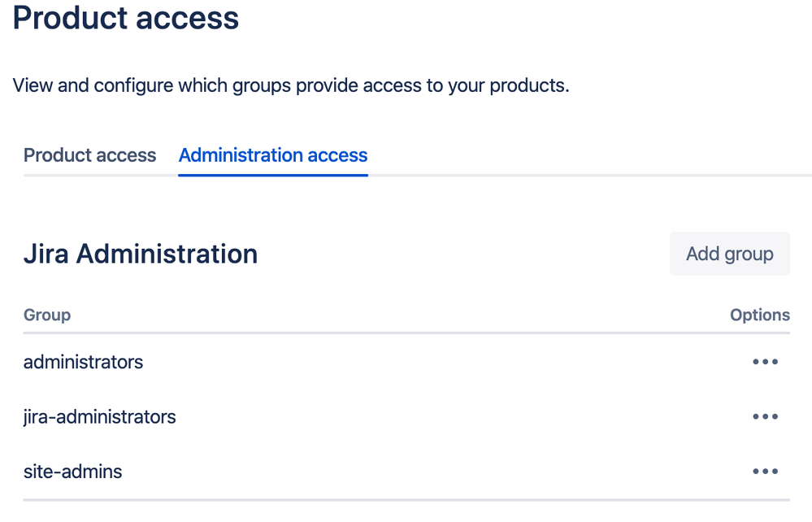Select the Administration access tab
Screen dimensions: 812x522
(273, 155)
